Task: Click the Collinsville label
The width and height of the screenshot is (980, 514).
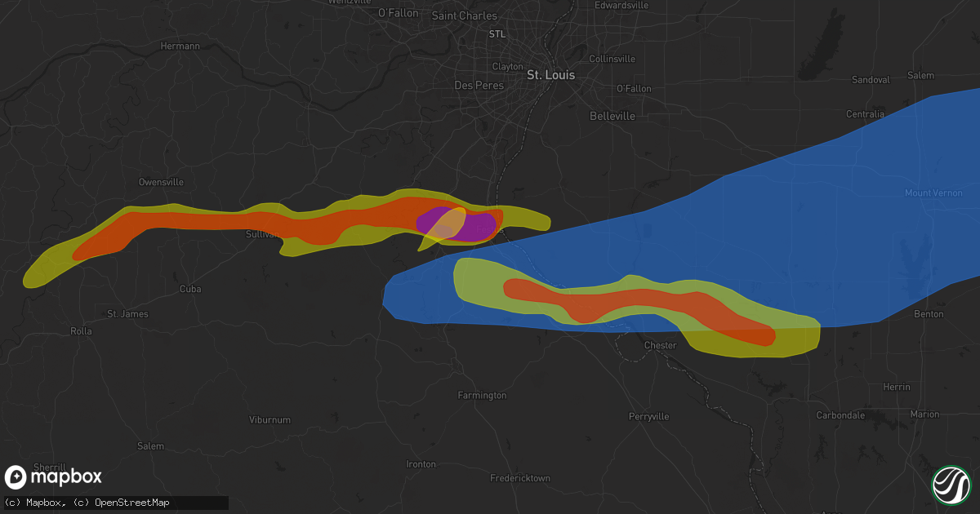Action: (x=612, y=60)
